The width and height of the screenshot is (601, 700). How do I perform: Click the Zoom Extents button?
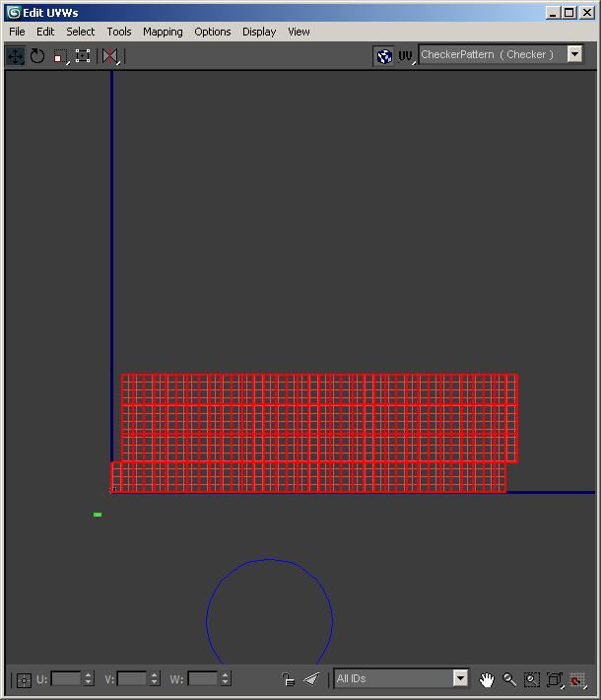click(555, 679)
